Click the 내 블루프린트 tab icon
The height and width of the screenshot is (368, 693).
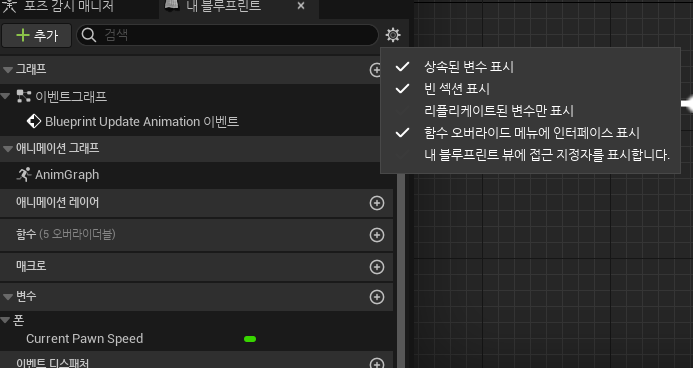171,5
